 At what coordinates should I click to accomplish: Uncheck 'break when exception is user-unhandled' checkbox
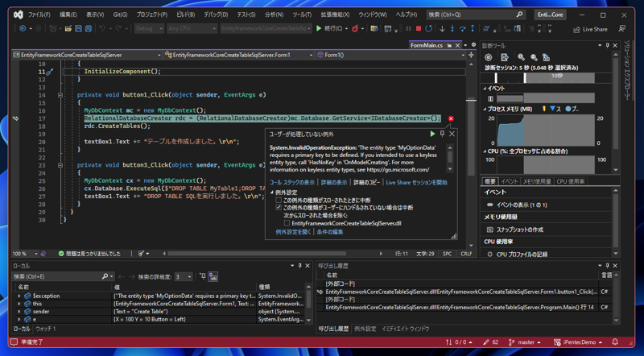click(279, 208)
